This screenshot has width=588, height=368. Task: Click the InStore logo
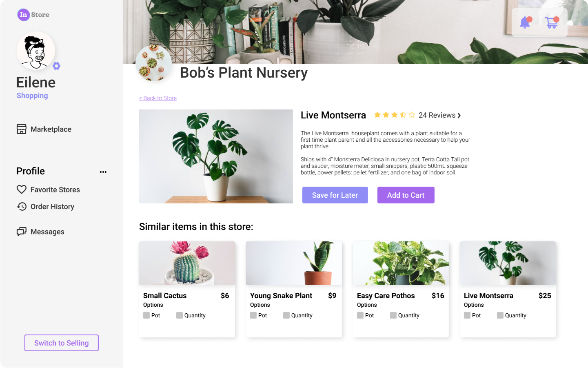click(33, 15)
